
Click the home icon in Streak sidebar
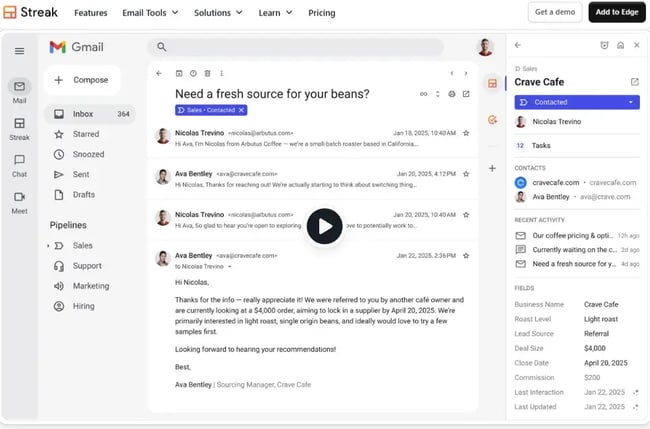tap(621, 45)
